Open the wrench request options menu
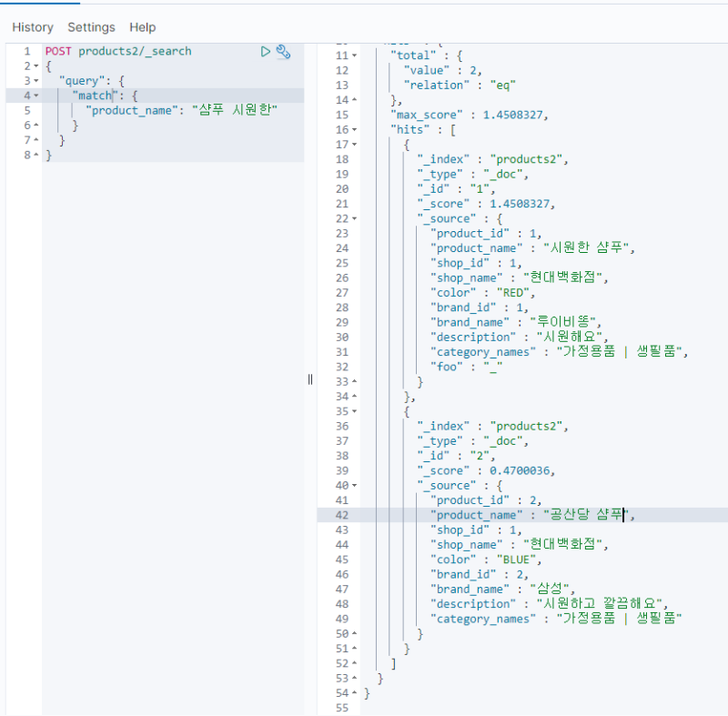This screenshot has height=716, width=728. coord(283,52)
